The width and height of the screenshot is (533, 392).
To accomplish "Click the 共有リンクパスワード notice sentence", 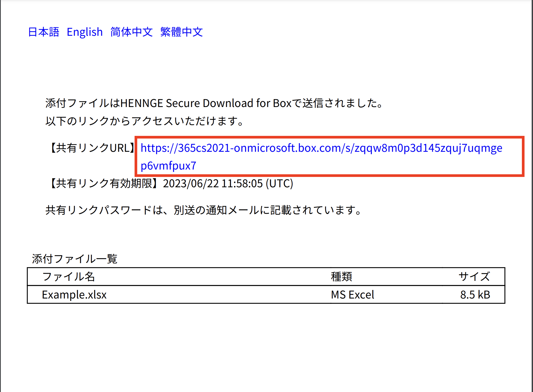I will tap(203, 210).
